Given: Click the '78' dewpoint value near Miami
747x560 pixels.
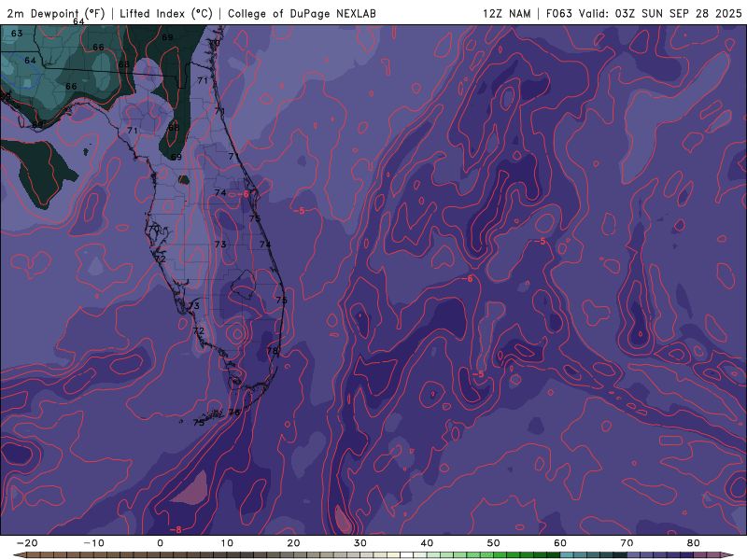Looking at the screenshot, I should [272, 351].
